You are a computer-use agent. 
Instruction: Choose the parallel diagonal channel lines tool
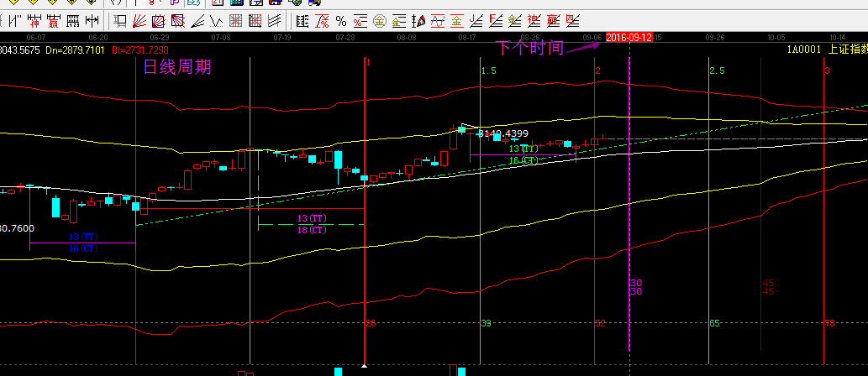click(275, 21)
